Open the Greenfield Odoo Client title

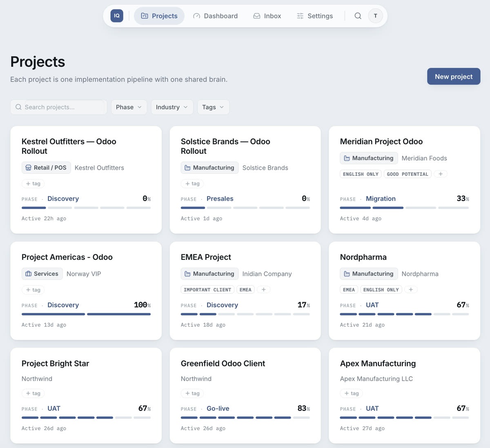click(223, 364)
